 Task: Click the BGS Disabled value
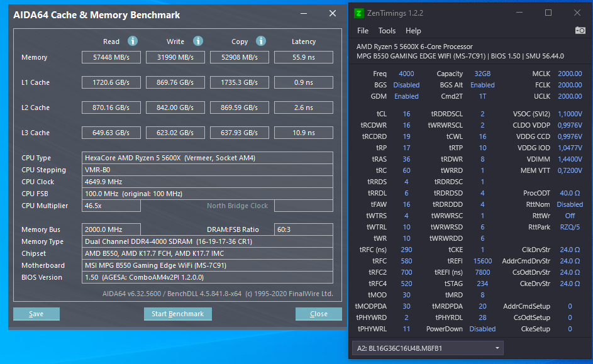pos(406,85)
